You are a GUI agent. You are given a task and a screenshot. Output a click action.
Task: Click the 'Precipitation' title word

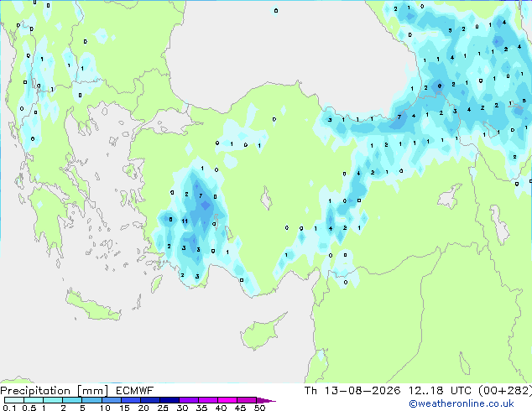(x=35, y=391)
